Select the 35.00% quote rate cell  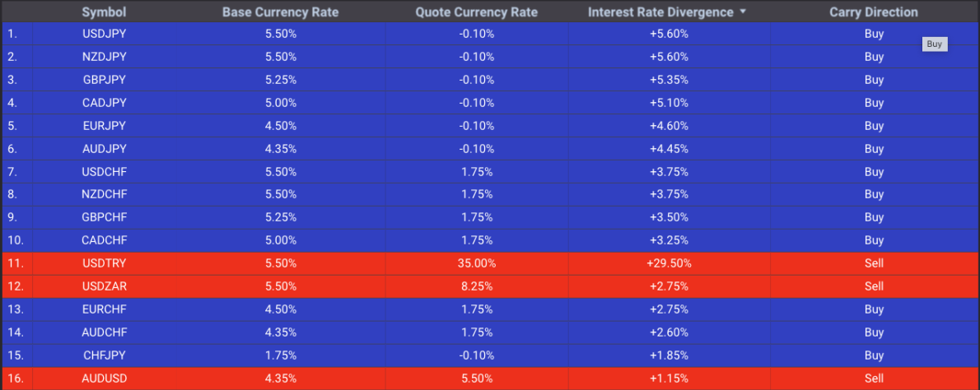coord(477,263)
